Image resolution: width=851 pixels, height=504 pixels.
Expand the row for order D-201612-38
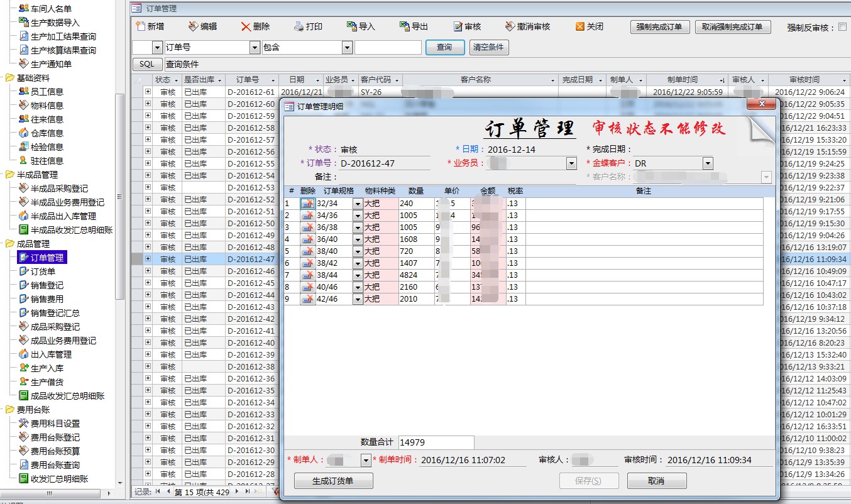point(148,366)
